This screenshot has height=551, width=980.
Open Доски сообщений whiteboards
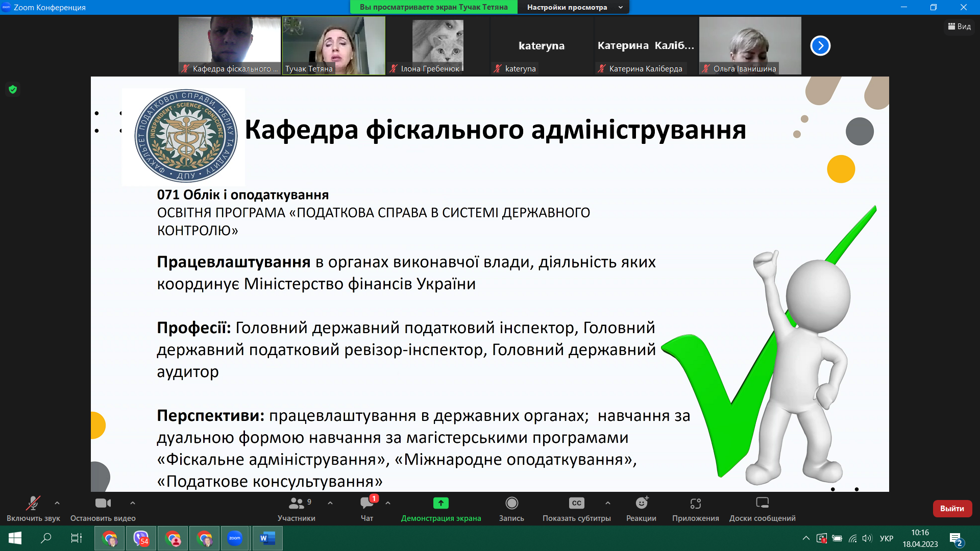pyautogui.click(x=763, y=509)
